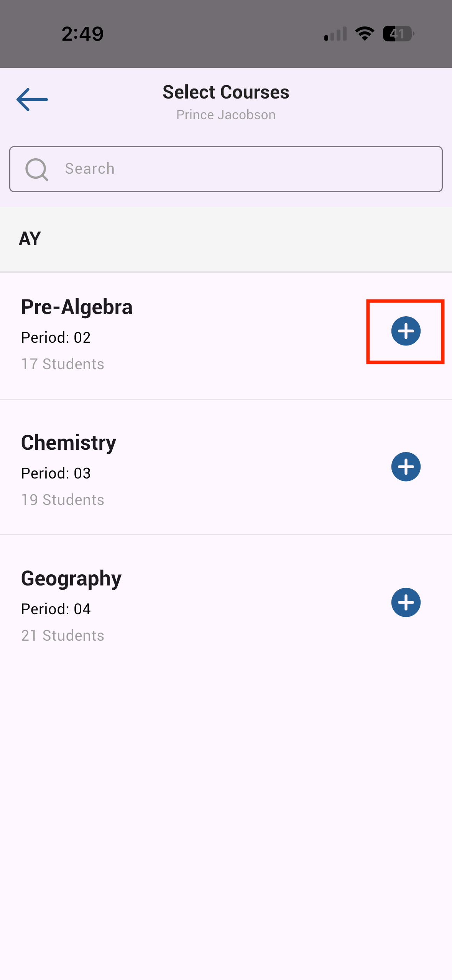Tap the 21 Students label
The width and height of the screenshot is (452, 980).
pyautogui.click(x=62, y=635)
